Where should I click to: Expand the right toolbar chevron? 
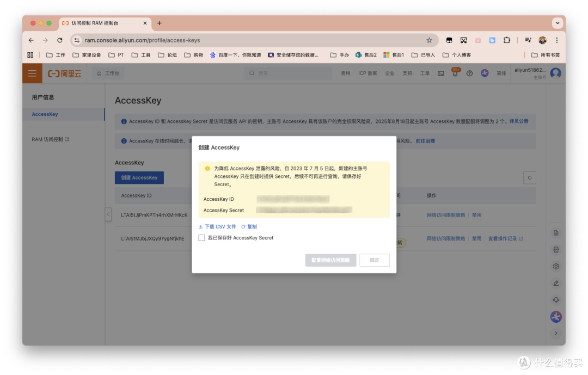[556, 333]
